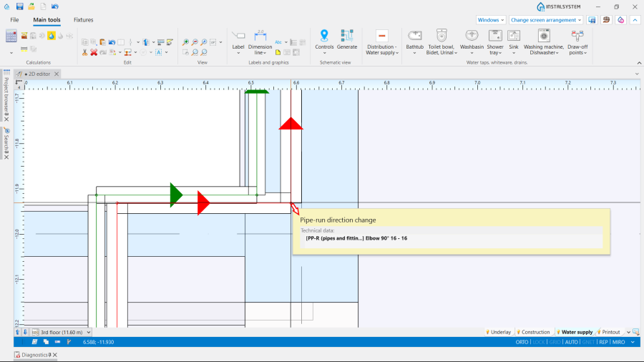Click the save icon in title bar
The image size is (644, 362).
19,6
